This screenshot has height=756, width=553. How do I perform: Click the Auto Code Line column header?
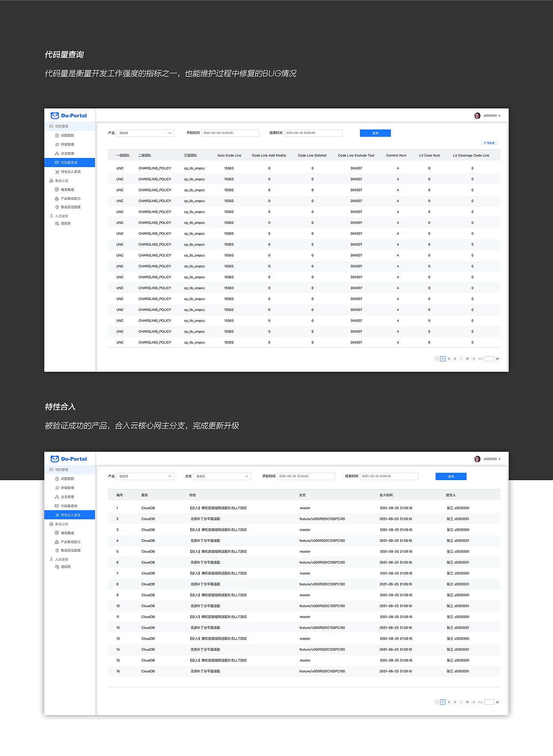(x=229, y=155)
